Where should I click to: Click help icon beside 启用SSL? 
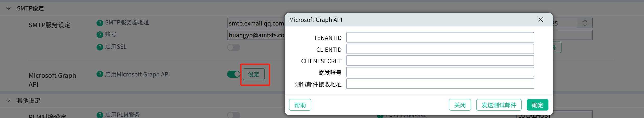pyautogui.click(x=100, y=47)
